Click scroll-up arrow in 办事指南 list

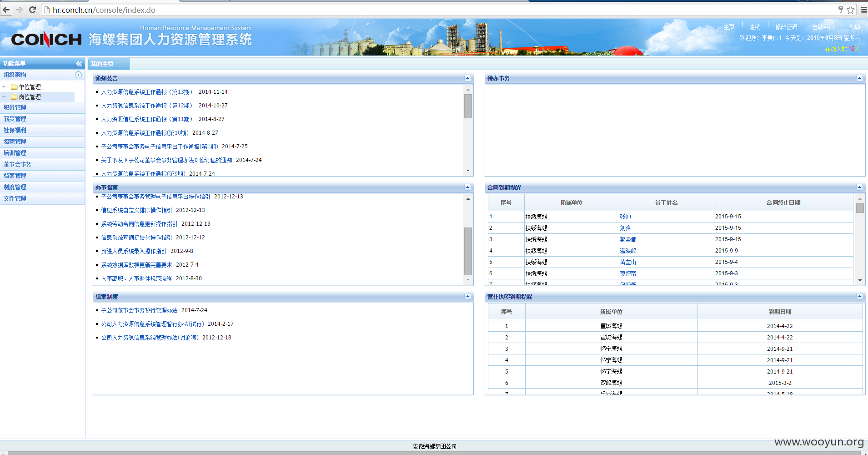pos(468,199)
